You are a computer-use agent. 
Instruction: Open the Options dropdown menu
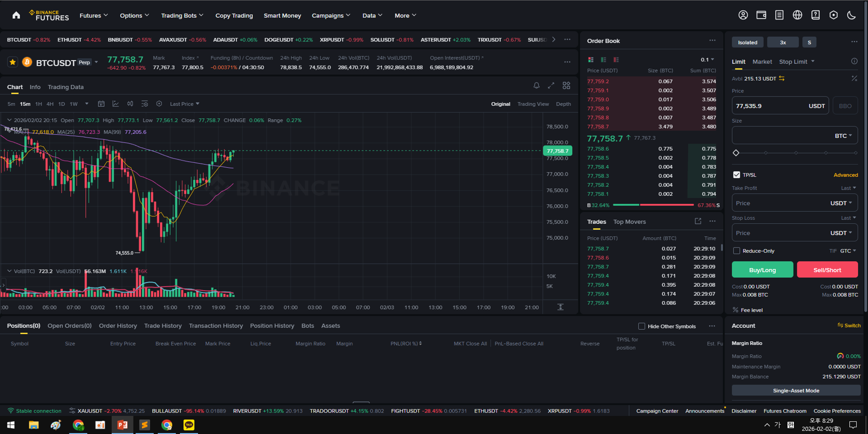point(134,15)
